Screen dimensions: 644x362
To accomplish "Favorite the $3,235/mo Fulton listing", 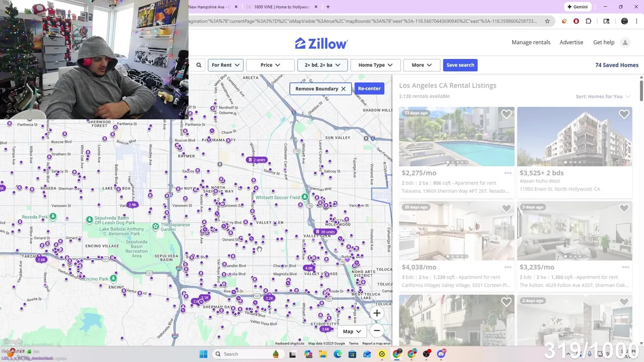I will (x=624, y=208).
